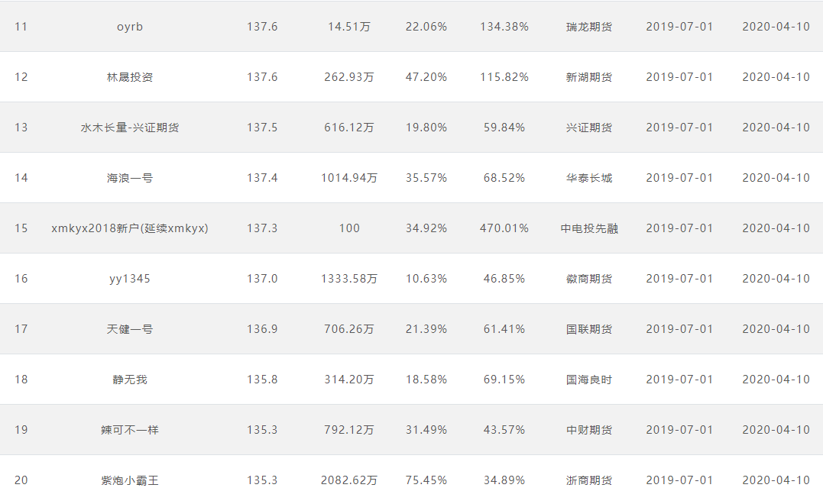Click 新湖期货 company cell
Screen dimensions: 823x504
589,77
